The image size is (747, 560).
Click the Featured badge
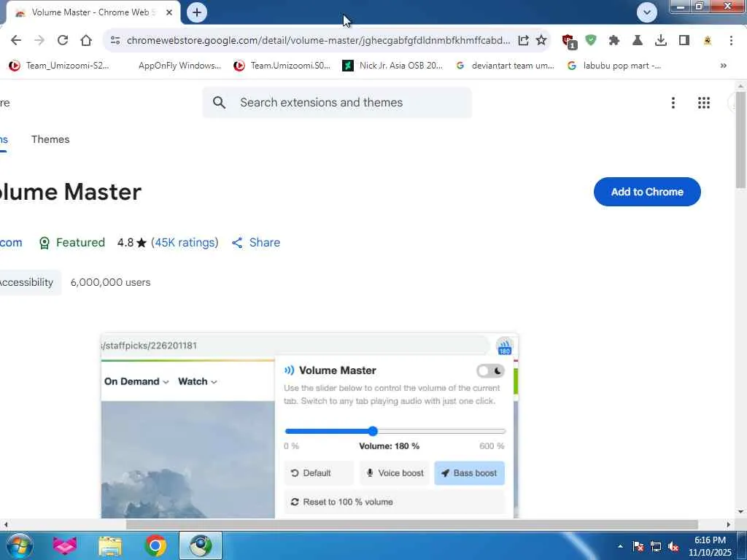[71, 242]
